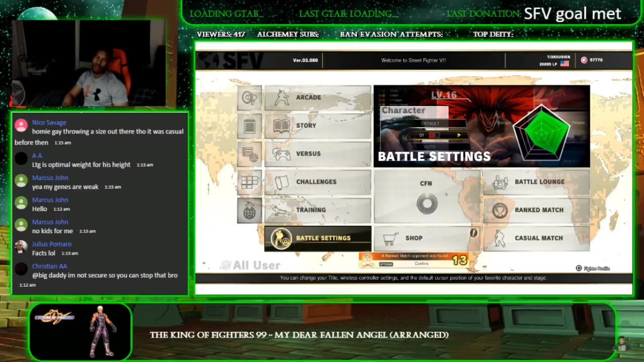Click the Fight Money coin icon
Screen dimensions: 644x362
584,60
